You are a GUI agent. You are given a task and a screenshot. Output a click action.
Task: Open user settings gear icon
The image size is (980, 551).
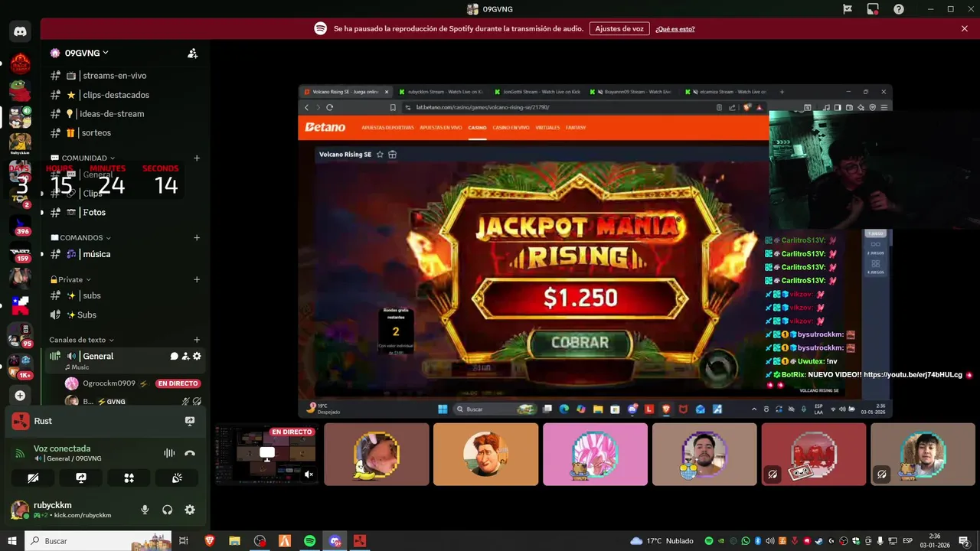tap(190, 510)
